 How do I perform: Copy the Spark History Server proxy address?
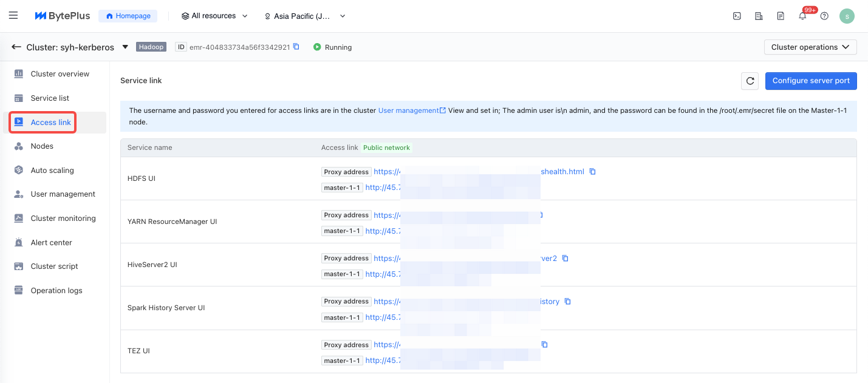(568, 302)
